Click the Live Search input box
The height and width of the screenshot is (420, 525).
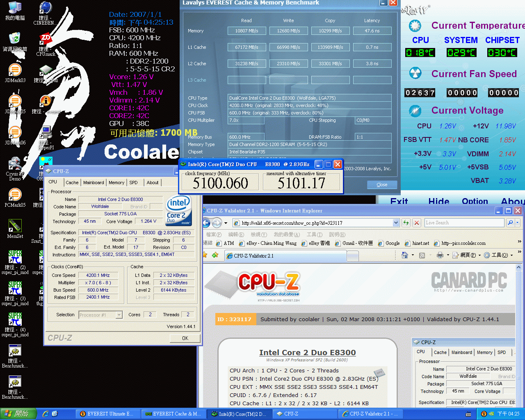(x=464, y=223)
